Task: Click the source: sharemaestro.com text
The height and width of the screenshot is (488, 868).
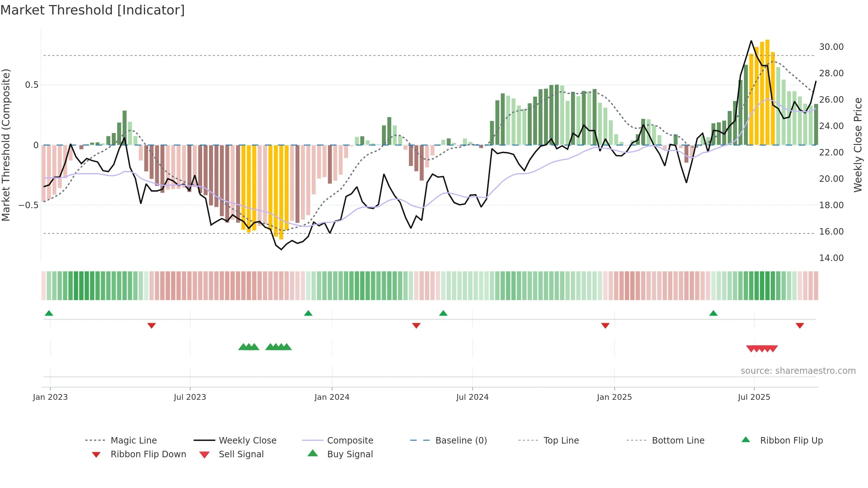Action: point(798,371)
